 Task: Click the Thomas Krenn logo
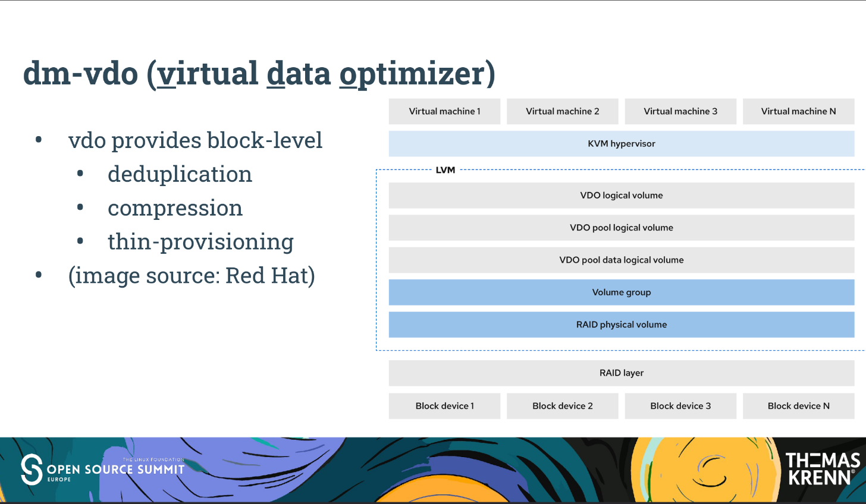click(x=822, y=469)
